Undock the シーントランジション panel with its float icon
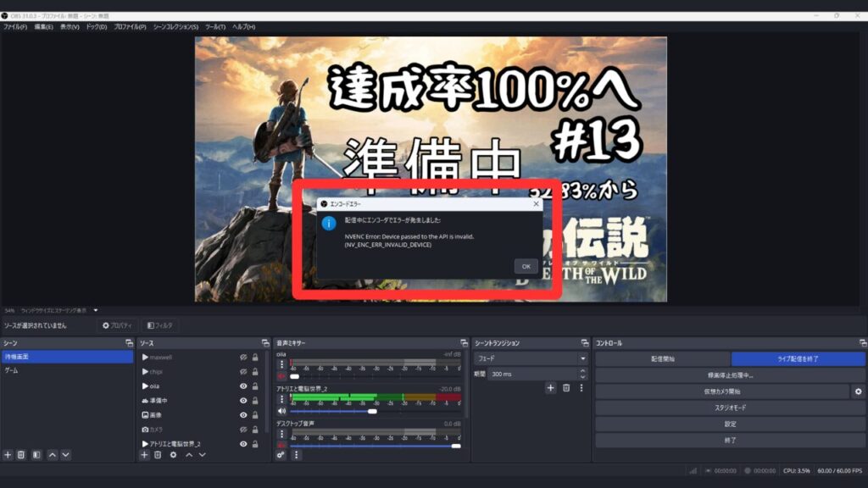868x488 pixels. (x=585, y=343)
